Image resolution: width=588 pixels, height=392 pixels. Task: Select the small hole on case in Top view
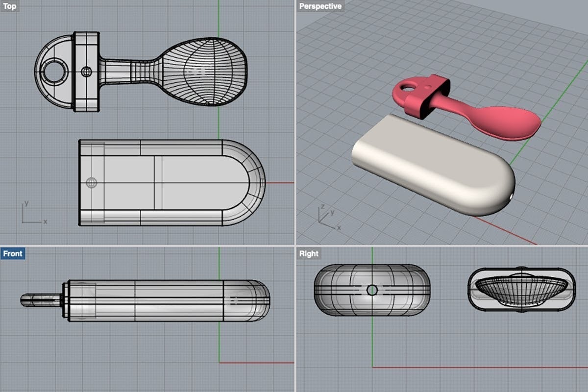coord(92,183)
